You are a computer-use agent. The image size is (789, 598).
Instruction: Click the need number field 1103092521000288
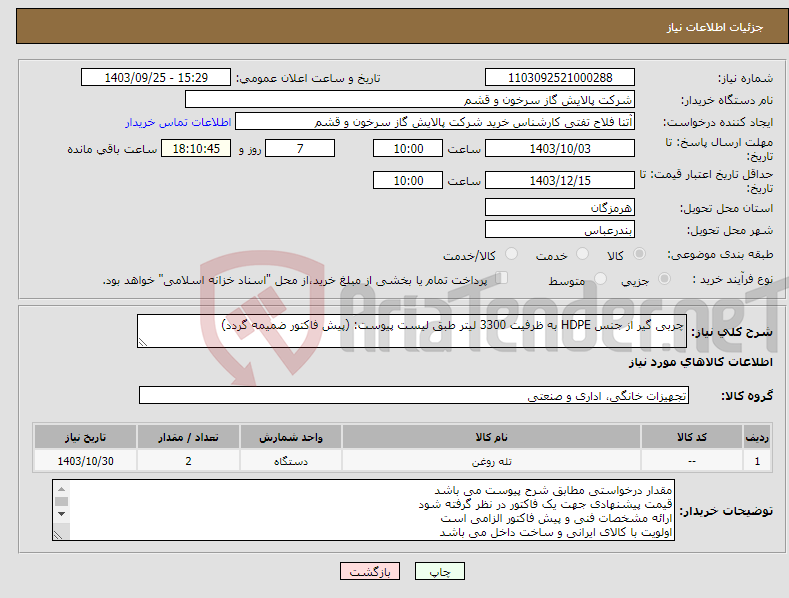pyautogui.click(x=560, y=78)
